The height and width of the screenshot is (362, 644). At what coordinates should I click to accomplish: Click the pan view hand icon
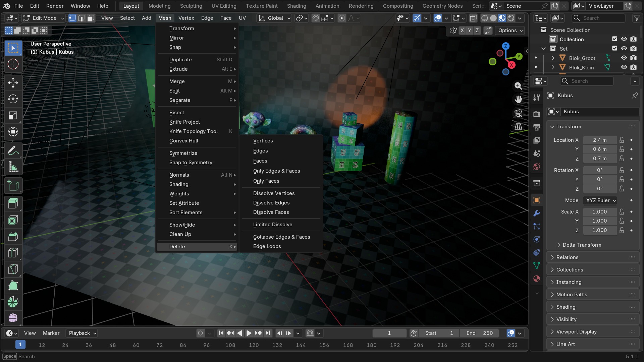click(518, 100)
